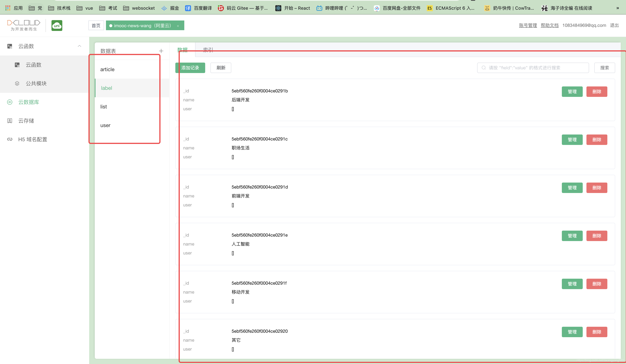
Task: Open H5 域名配置 menu item
Action: coord(44,140)
